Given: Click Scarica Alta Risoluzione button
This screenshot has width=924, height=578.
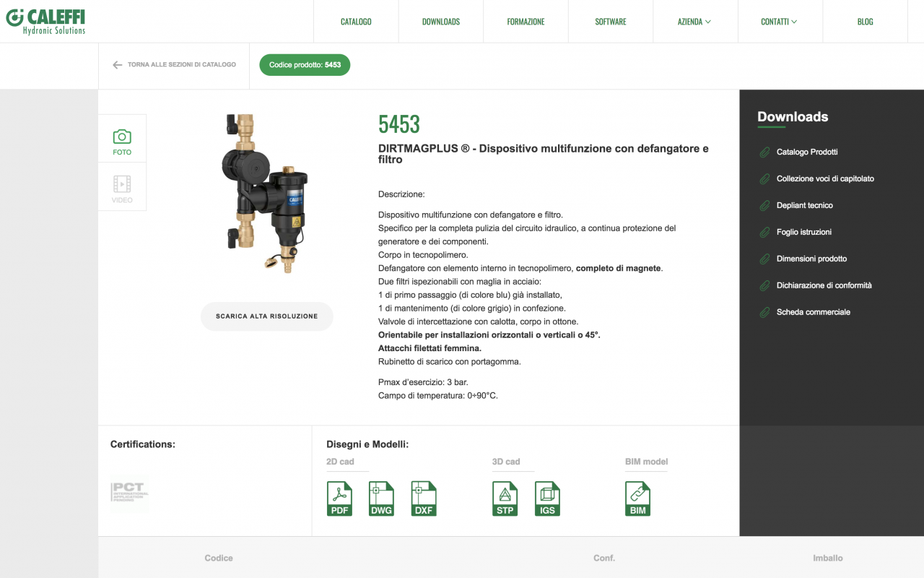Looking at the screenshot, I should [267, 316].
